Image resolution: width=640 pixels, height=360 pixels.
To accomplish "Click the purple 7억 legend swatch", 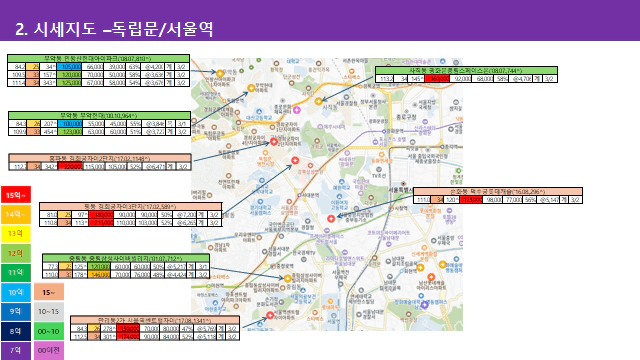I will click(16, 351).
